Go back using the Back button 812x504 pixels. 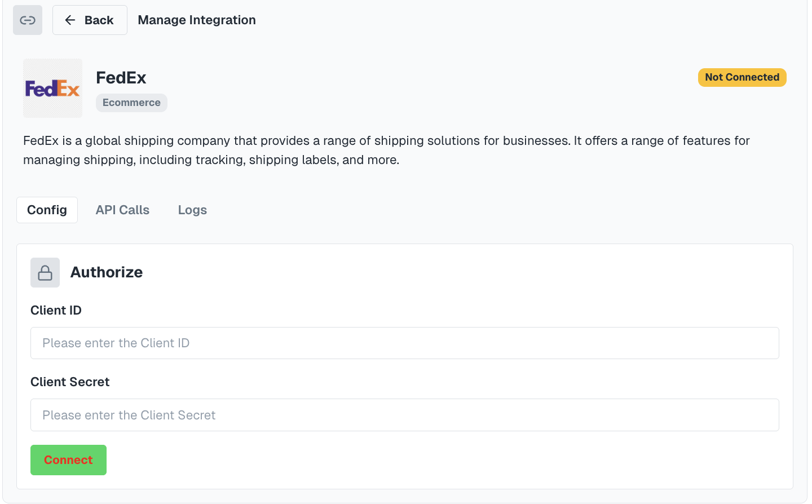coord(90,20)
